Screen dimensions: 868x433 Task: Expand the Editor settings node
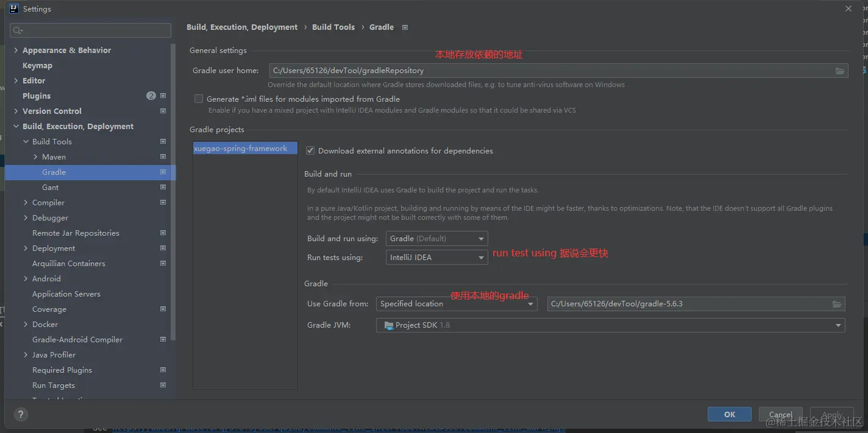click(16, 80)
